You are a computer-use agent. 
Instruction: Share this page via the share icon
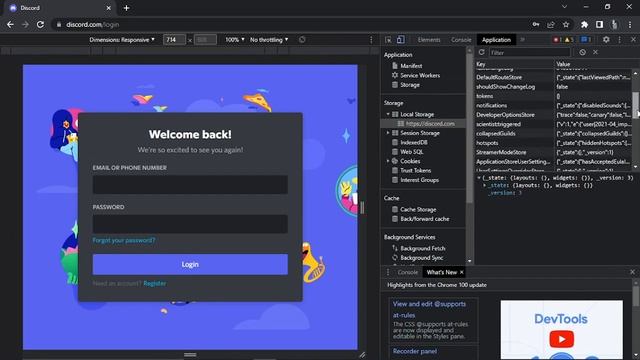pyautogui.click(x=551, y=24)
